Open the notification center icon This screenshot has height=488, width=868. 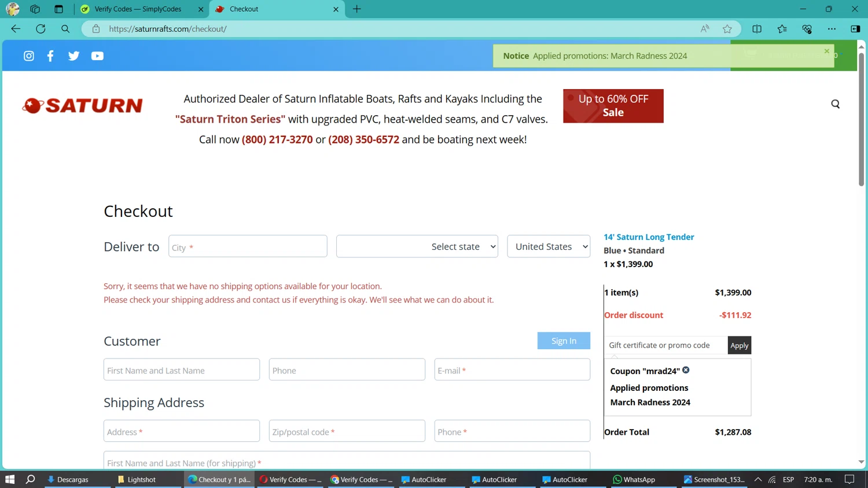coord(849,479)
